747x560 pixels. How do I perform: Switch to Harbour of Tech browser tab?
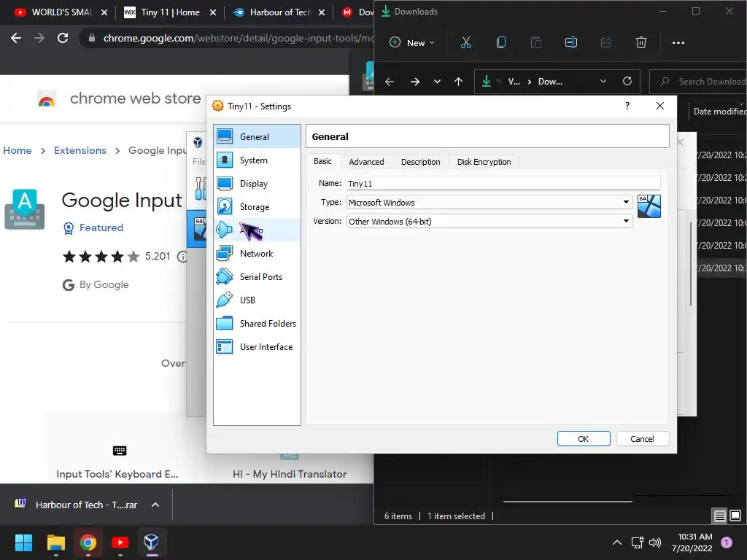[x=279, y=12]
